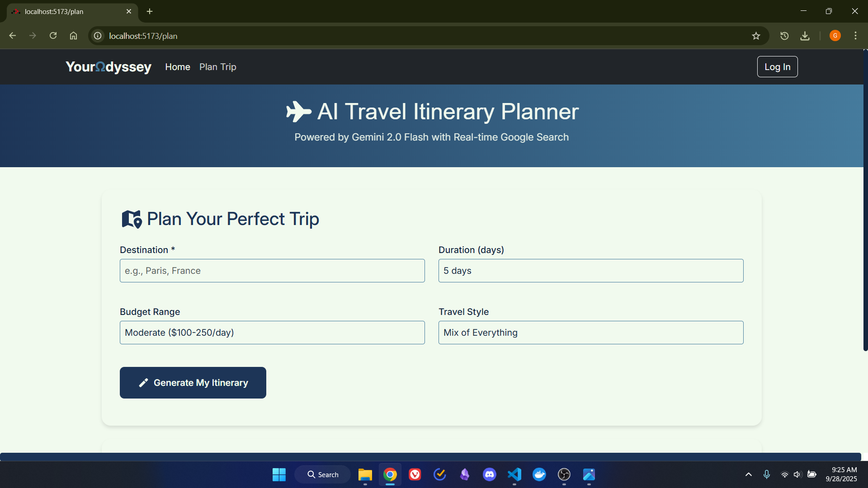Open the browser history clock icon

(x=784, y=36)
